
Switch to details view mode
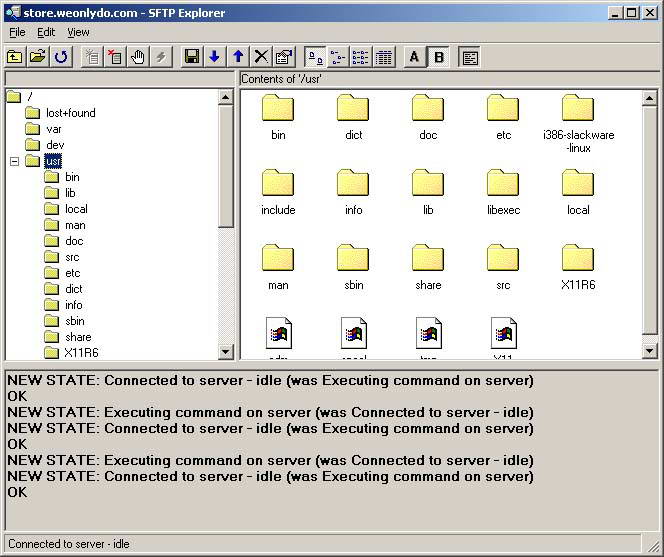(x=384, y=57)
